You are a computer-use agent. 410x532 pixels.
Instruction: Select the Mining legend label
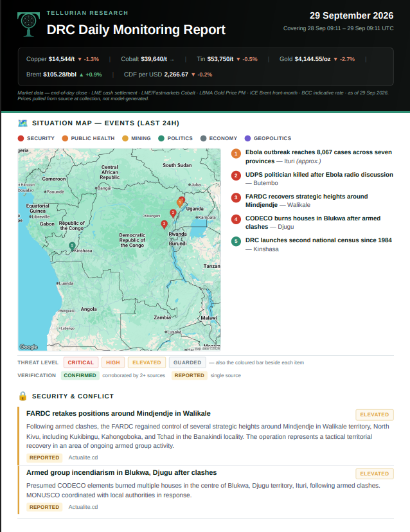[x=141, y=138]
